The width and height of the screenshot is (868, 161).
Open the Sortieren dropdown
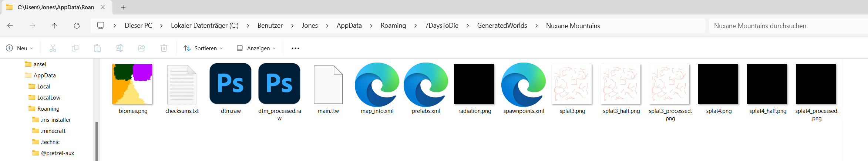pyautogui.click(x=203, y=48)
